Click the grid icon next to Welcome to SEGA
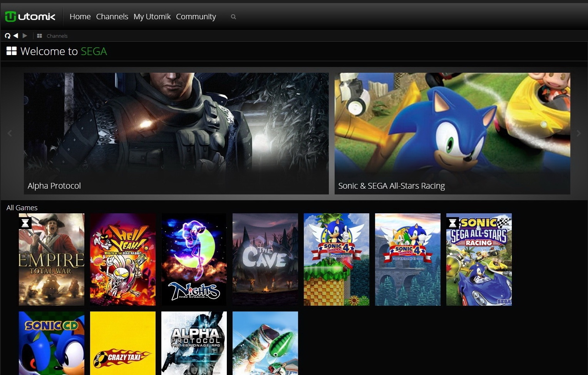 (x=12, y=51)
